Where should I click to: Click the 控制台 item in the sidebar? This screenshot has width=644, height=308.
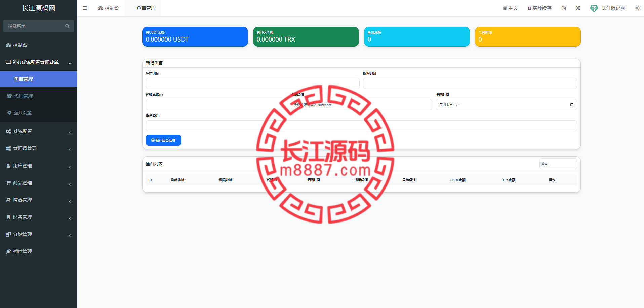coord(39,45)
